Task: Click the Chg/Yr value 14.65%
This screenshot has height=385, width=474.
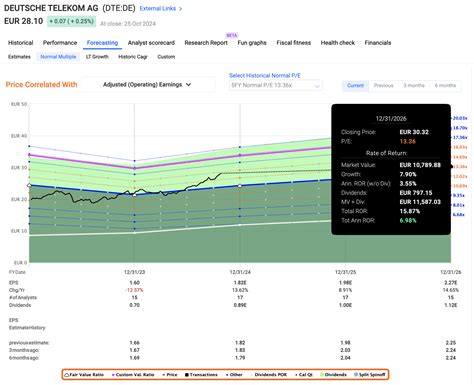Action: coord(451,290)
